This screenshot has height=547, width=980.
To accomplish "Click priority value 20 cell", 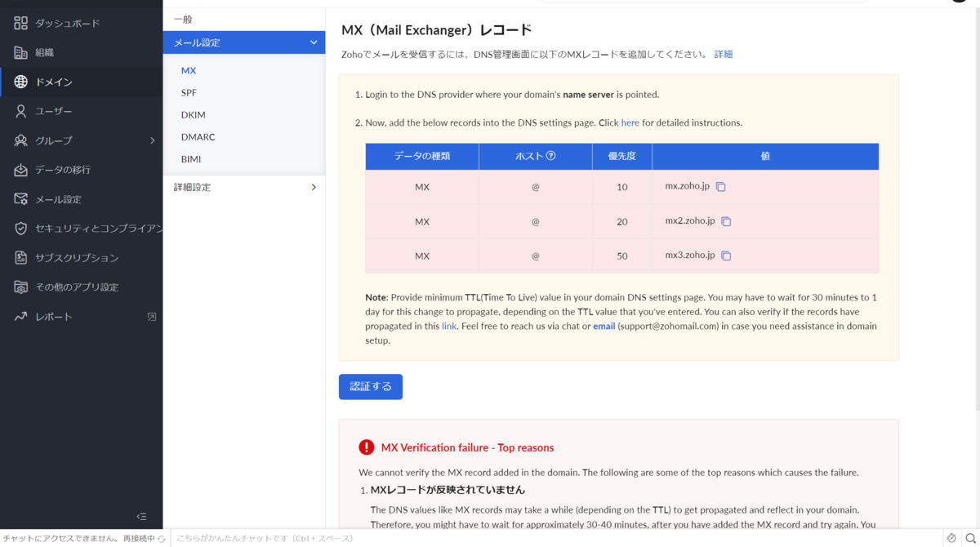I will point(622,221).
